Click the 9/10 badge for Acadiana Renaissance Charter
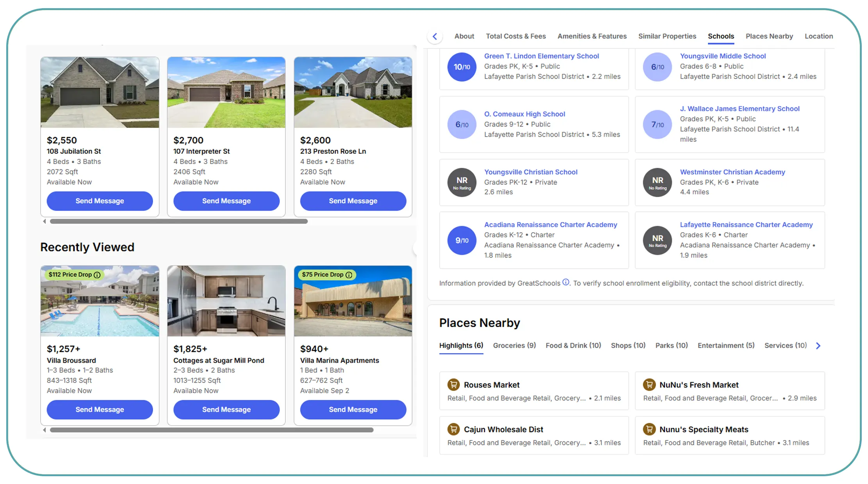868x484 pixels. tap(462, 240)
